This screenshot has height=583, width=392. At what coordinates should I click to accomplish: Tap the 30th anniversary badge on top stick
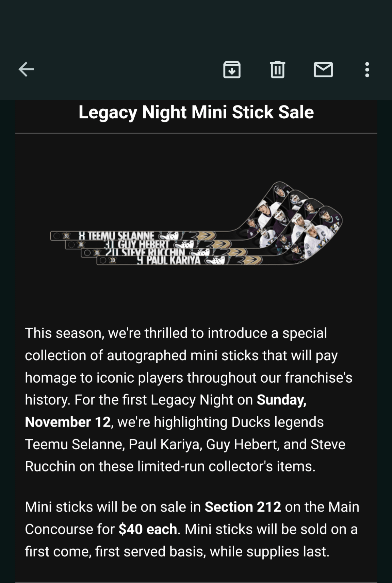(x=66, y=236)
